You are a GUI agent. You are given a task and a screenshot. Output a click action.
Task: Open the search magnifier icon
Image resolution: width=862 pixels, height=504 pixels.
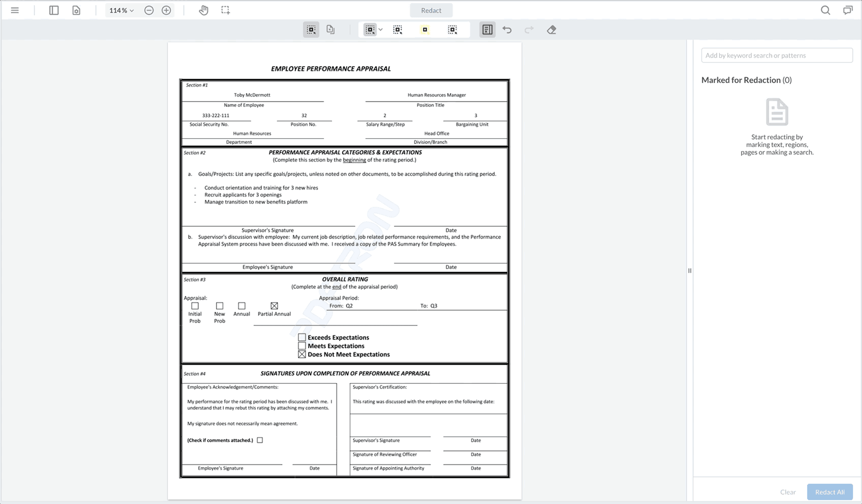click(825, 10)
